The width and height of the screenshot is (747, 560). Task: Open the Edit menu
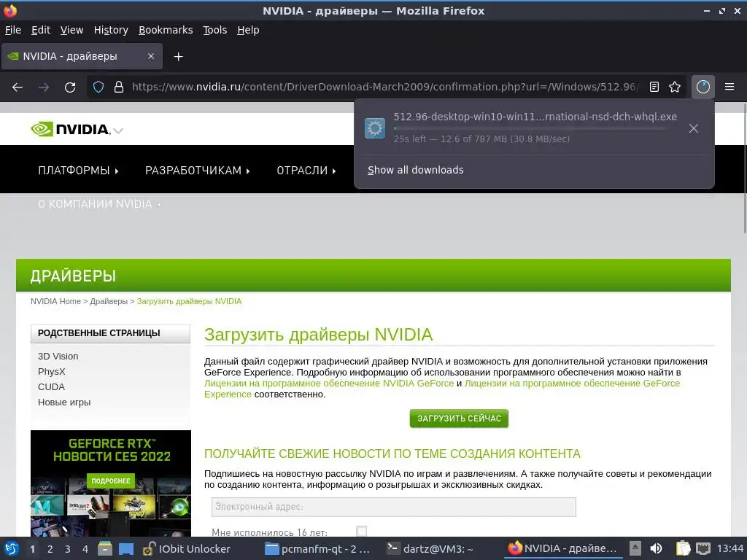[41, 30]
